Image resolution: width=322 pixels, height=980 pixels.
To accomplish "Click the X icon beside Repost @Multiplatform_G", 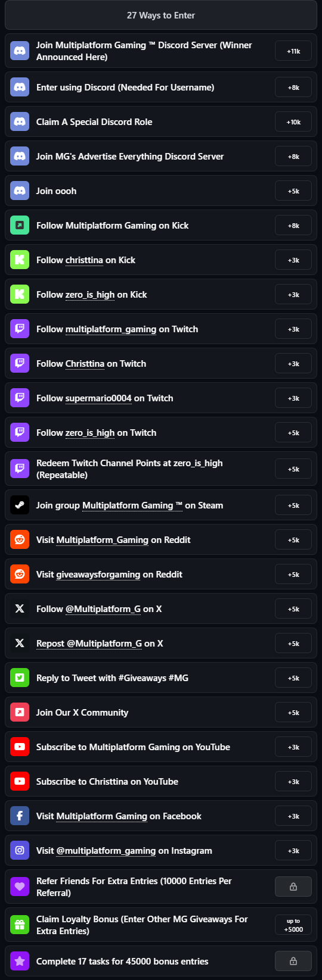I will [20, 644].
